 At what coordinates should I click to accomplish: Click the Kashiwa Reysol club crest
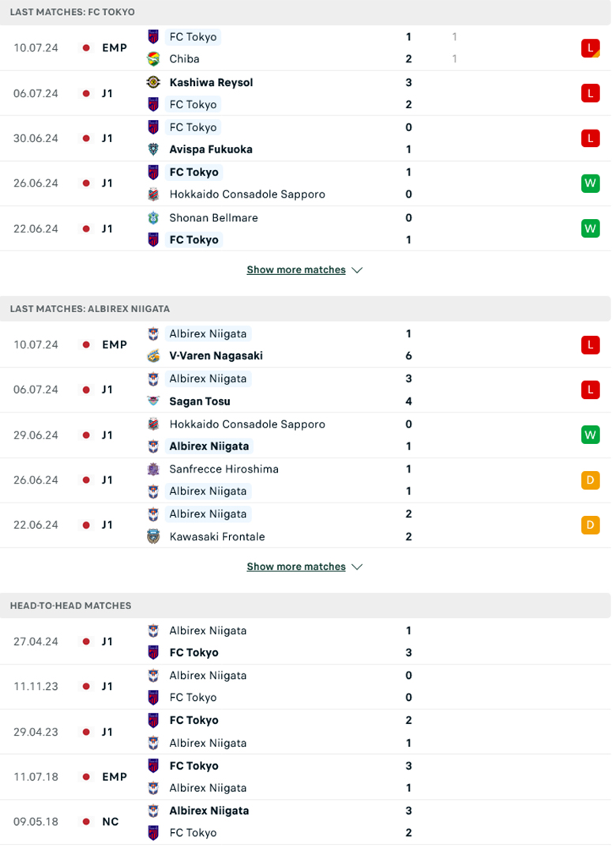pyautogui.click(x=153, y=82)
